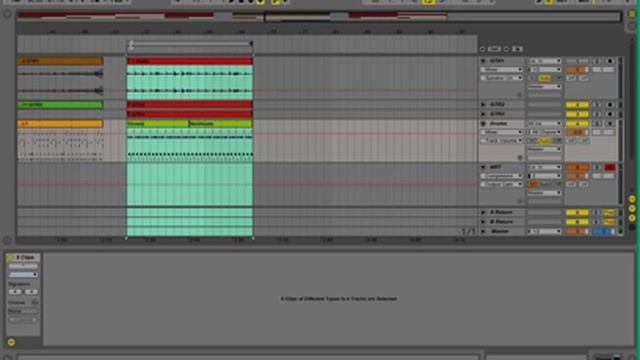Fold the Drums track
The height and width of the screenshot is (360, 640).
[x=483, y=123]
